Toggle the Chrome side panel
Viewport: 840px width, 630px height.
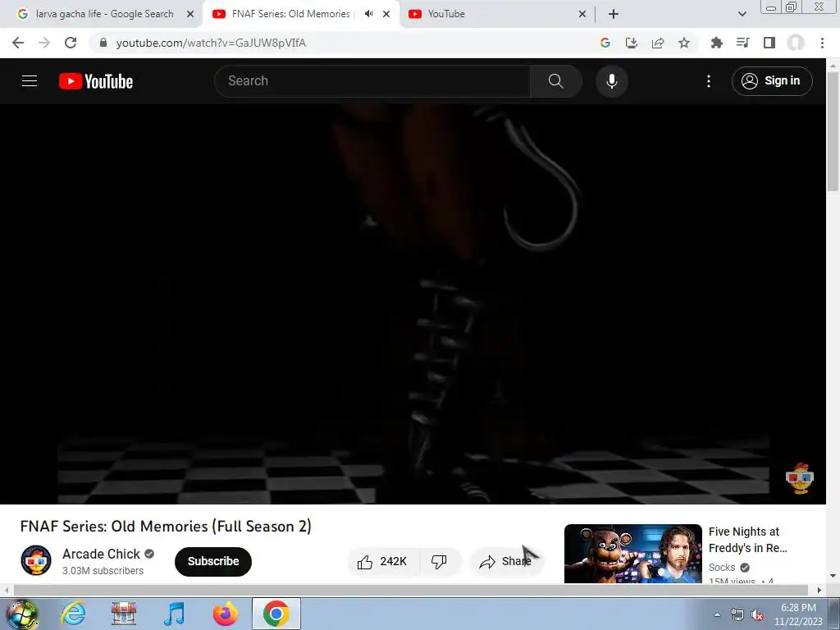click(769, 43)
